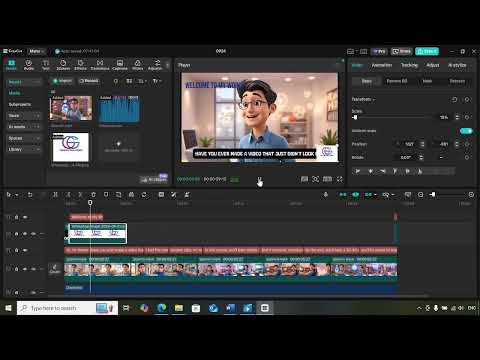
Task: Select the logo image thumbnail in media
Action: [71, 147]
